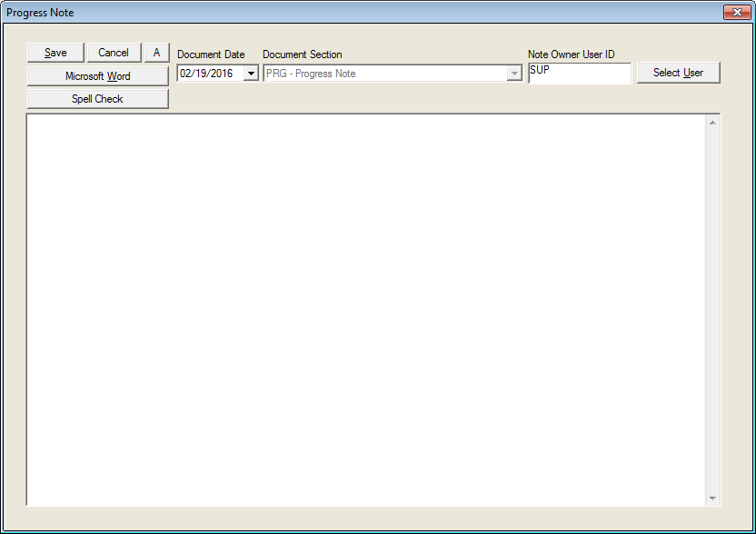
Task: Click the Document Section label
Action: pos(301,54)
